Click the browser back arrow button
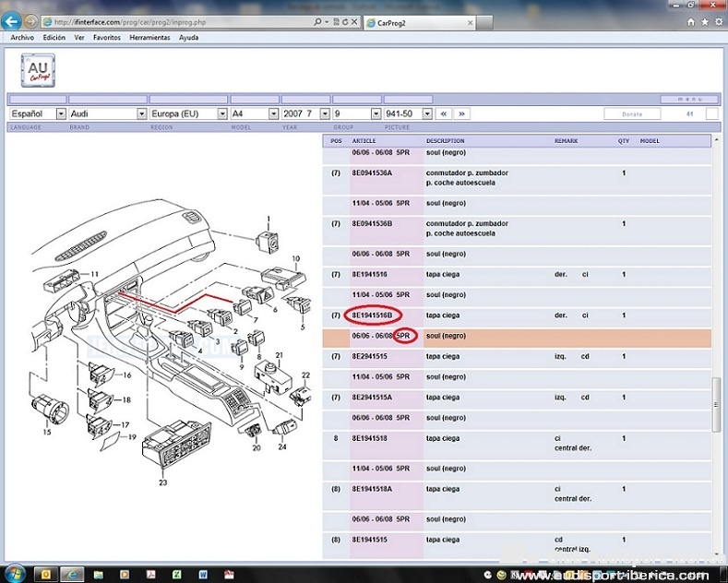This screenshot has width=728, height=583. 12,21
